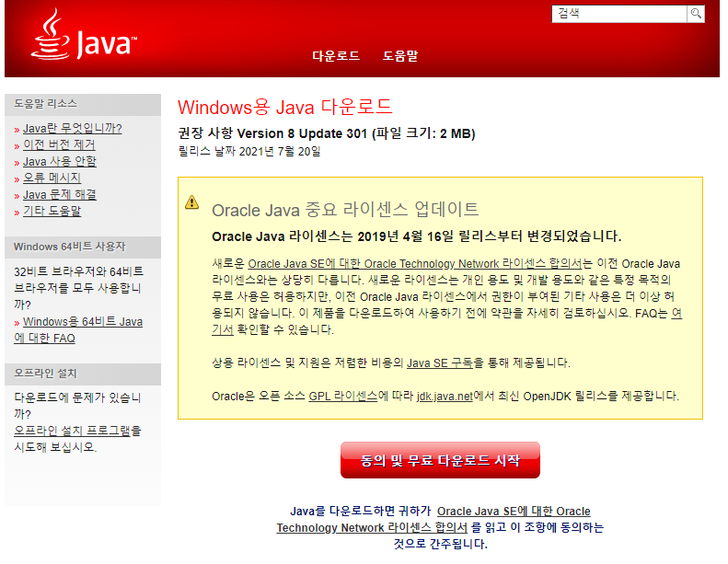Open the 'GPL 라이센스' link

342,397
